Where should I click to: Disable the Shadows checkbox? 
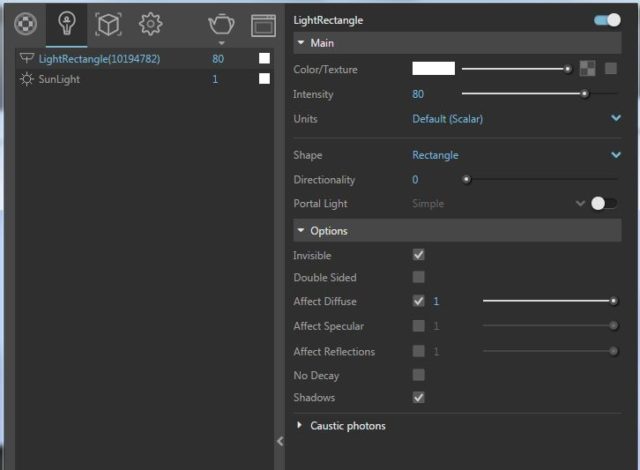[419, 397]
